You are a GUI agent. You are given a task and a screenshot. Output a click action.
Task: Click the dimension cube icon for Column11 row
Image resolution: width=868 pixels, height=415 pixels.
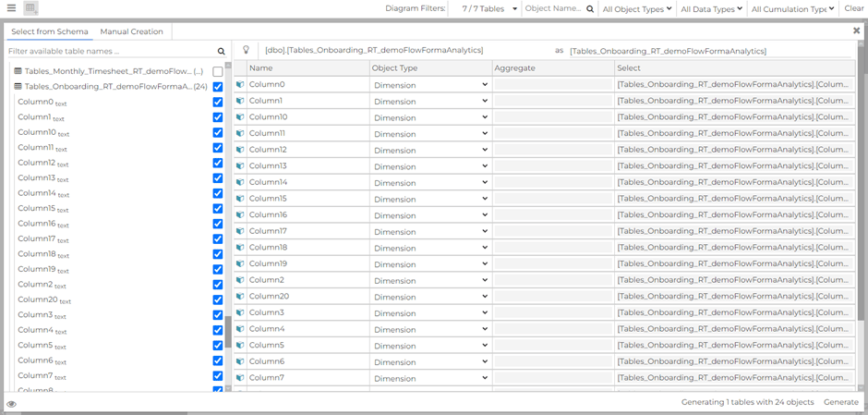[240, 133]
